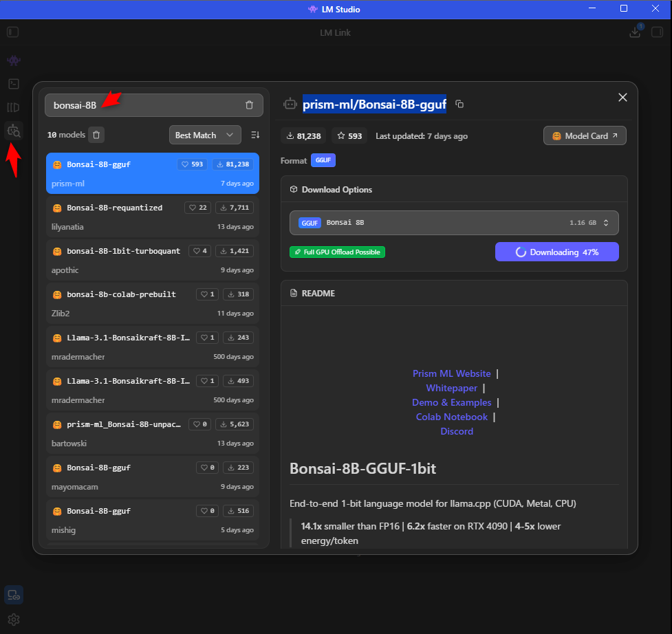Image resolution: width=672 pixels, height=634 pixels.
Task: Copy the prism-ml/Bonsai-8B-gguf model name
Action: (x=459, y=105)
